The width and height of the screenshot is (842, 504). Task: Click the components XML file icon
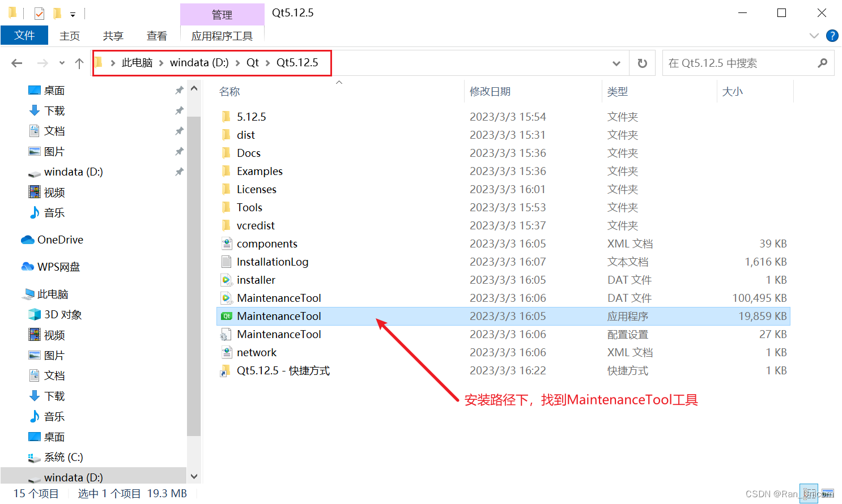(227, 244)
